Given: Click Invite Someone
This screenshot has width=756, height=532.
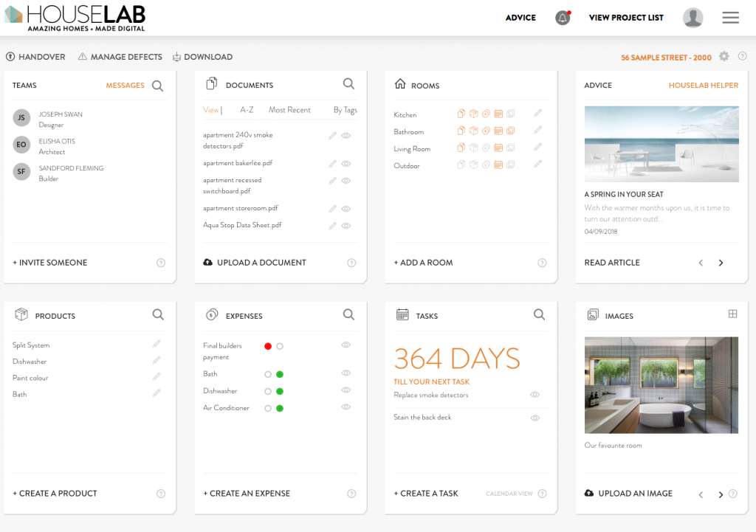Looking at the screenshot, I should point(49,263).
